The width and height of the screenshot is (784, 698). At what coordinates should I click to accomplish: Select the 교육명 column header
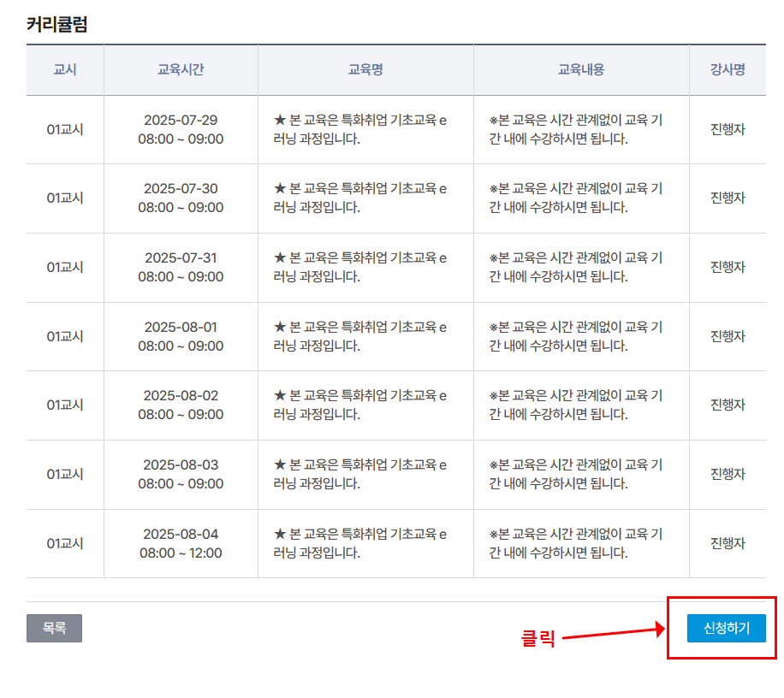pyautogui.click(x=365, y=70)
